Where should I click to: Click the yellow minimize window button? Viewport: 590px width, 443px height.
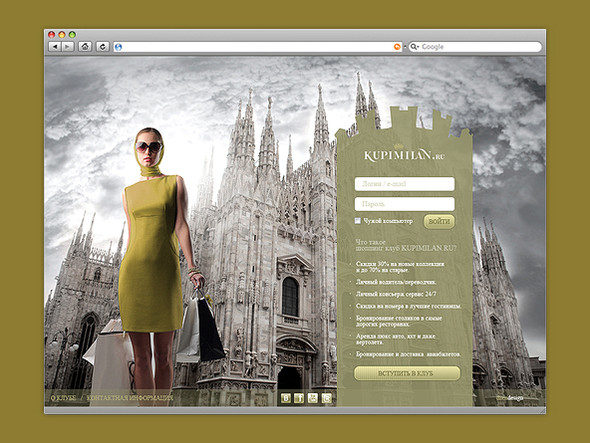tap(62, 35)
